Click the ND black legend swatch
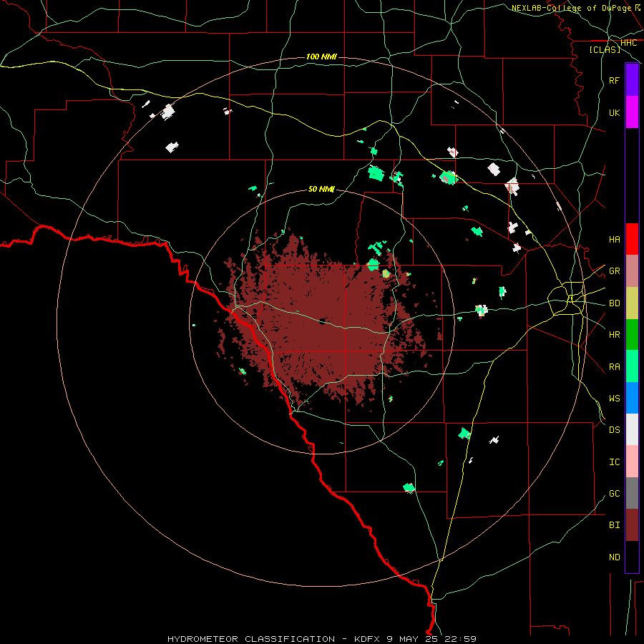 632,557
